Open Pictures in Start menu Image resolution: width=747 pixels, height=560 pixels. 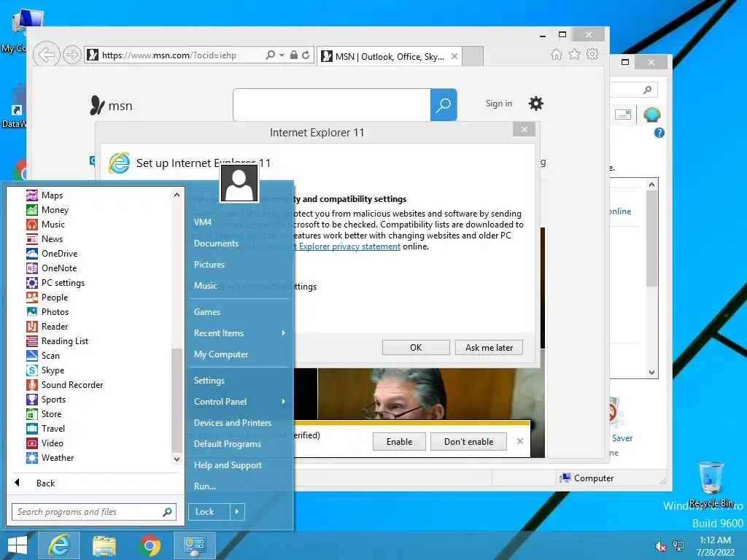tap(209, 264)
